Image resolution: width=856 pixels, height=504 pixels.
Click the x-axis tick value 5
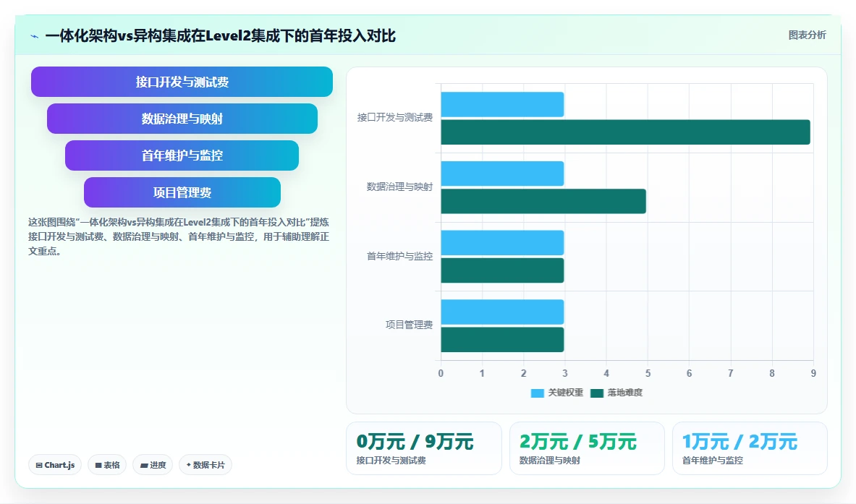click(648, 373)
